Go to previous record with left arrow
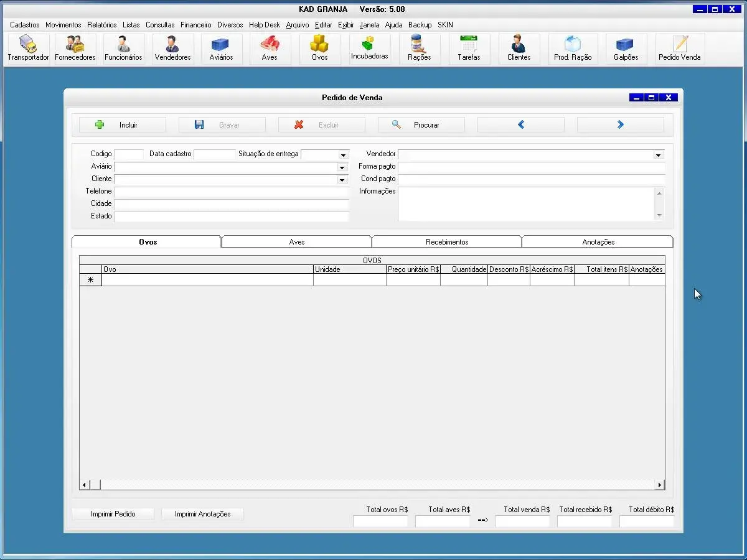 (x=521, y=125)
